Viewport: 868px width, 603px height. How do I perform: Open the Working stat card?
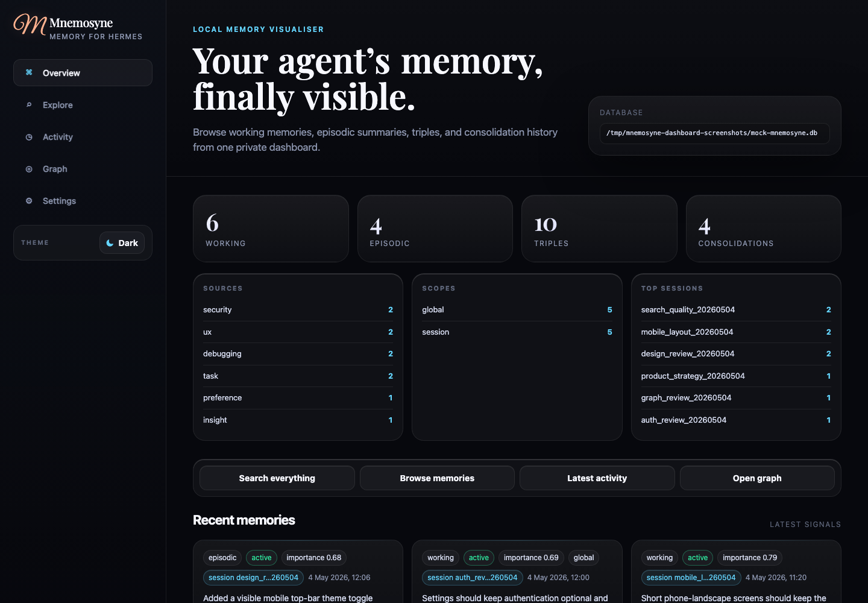[271, 229]
